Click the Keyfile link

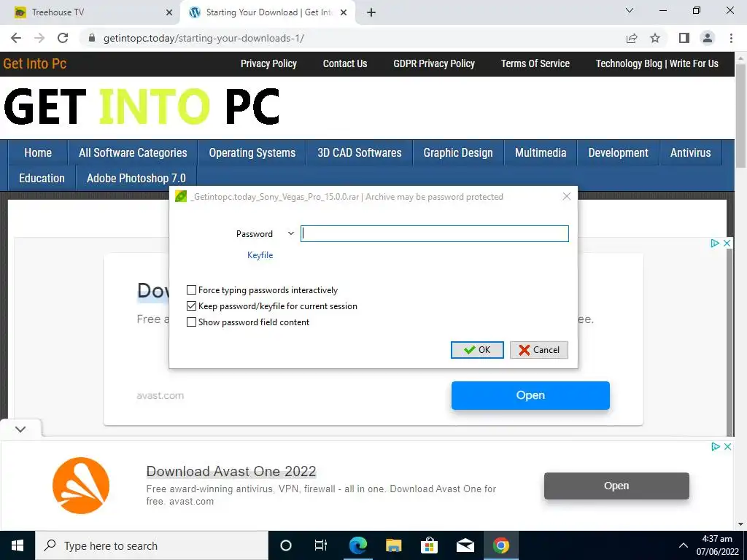click(260, 255)
